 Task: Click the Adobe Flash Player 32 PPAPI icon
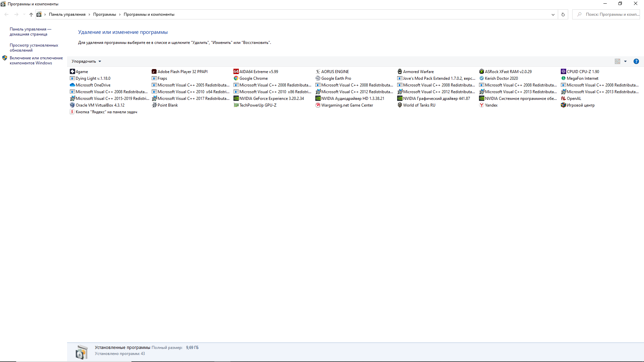154,71
